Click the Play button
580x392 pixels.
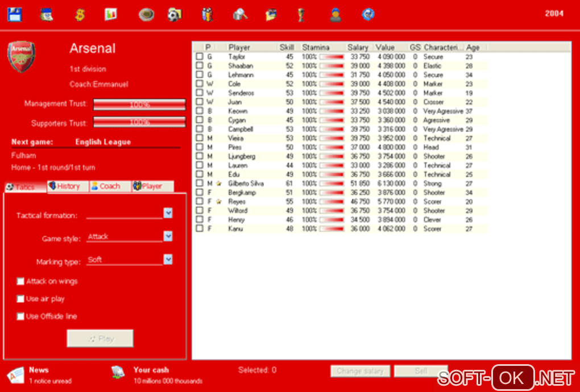(100, 339)
